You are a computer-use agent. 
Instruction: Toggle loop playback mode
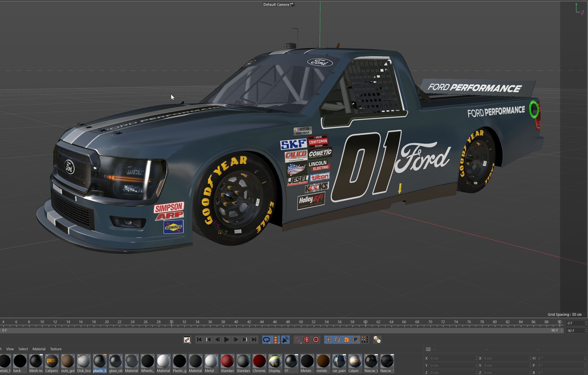[x=266, y=340]
